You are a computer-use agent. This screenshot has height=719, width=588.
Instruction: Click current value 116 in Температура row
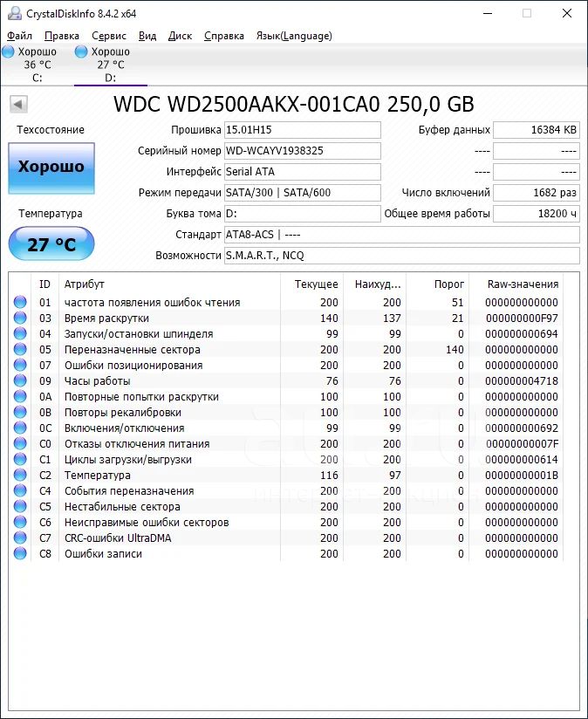329,475
